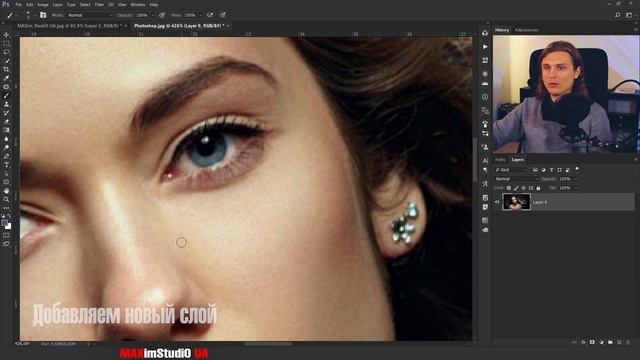
Task: Open the History panel tab
Action: [502, 30]
